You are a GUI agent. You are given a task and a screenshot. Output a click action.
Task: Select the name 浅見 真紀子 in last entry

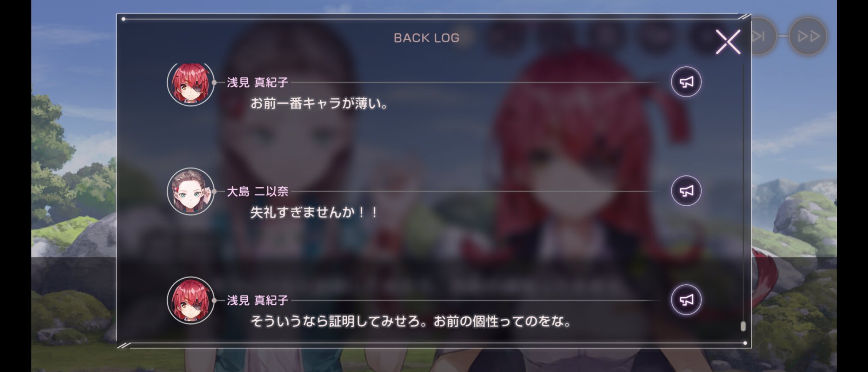(257, 300)
